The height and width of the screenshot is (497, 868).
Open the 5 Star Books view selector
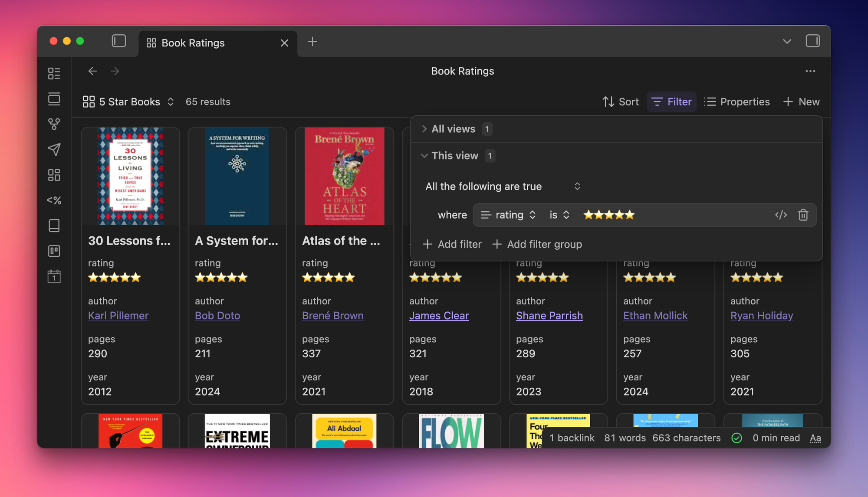tap(129, 102)
